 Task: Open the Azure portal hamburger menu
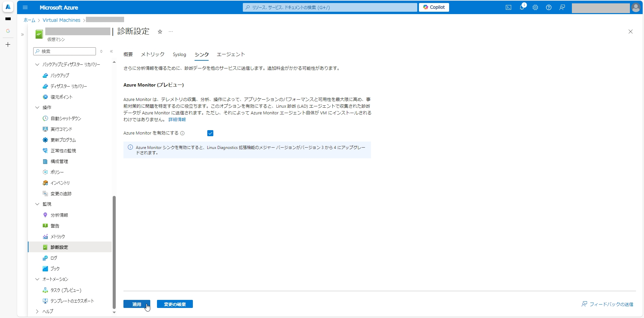pos(25,7)
